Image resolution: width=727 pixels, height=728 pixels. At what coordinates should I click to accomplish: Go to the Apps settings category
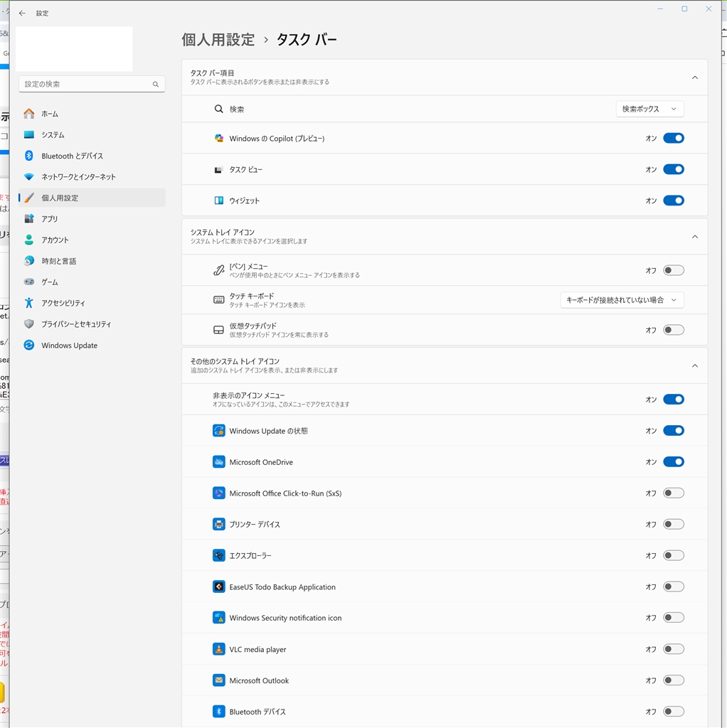[92, 219]
